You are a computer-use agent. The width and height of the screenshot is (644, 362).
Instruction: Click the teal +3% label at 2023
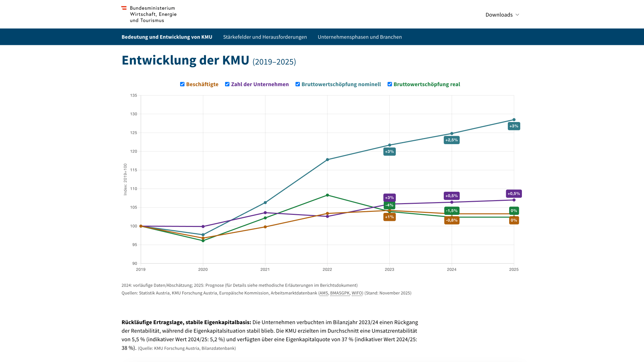click(389, 152)
